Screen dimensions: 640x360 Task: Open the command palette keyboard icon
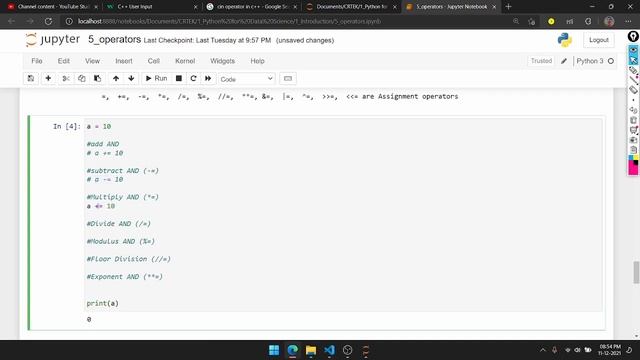coord(288,78)
